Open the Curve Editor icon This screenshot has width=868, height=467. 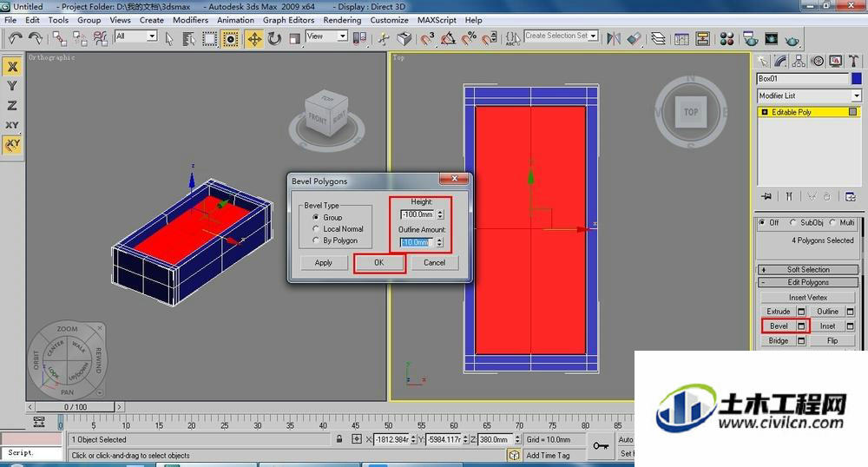pyautogui.click(x=682, y=38)
